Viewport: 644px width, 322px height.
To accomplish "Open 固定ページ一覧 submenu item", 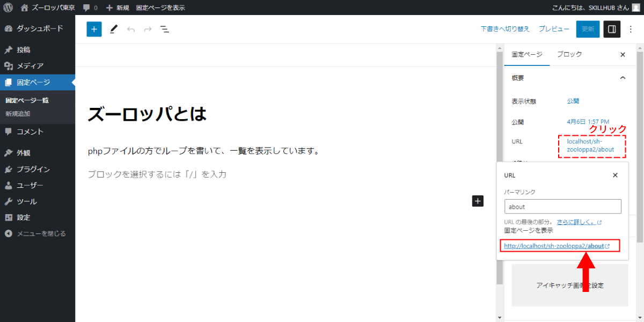I will coord(27,100).
